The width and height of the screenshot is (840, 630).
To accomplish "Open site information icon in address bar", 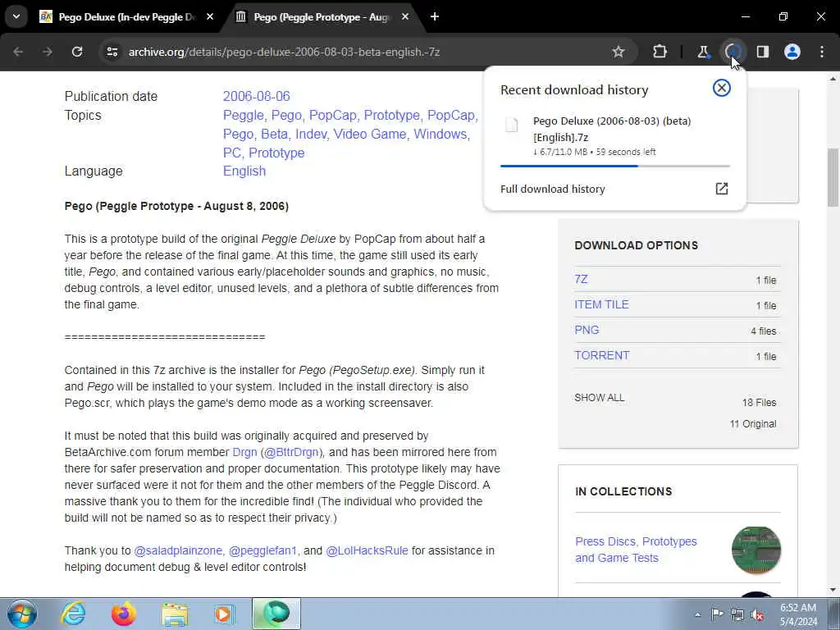I will (112, 52).
